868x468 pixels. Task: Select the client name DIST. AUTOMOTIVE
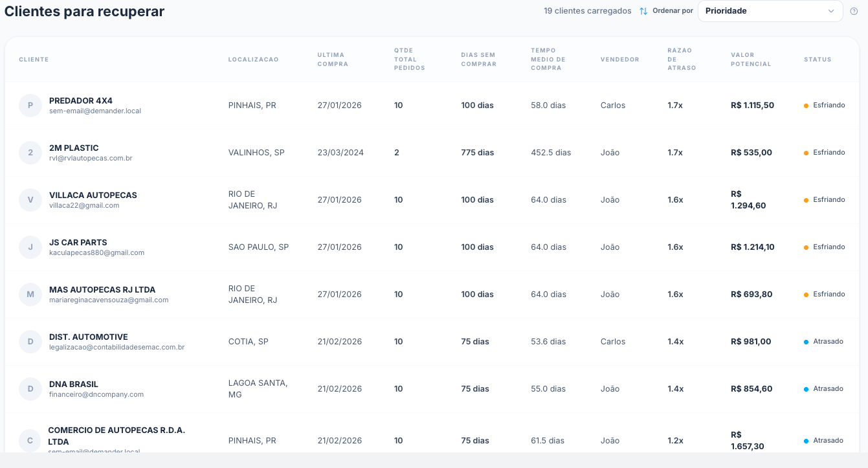(89, 337)
